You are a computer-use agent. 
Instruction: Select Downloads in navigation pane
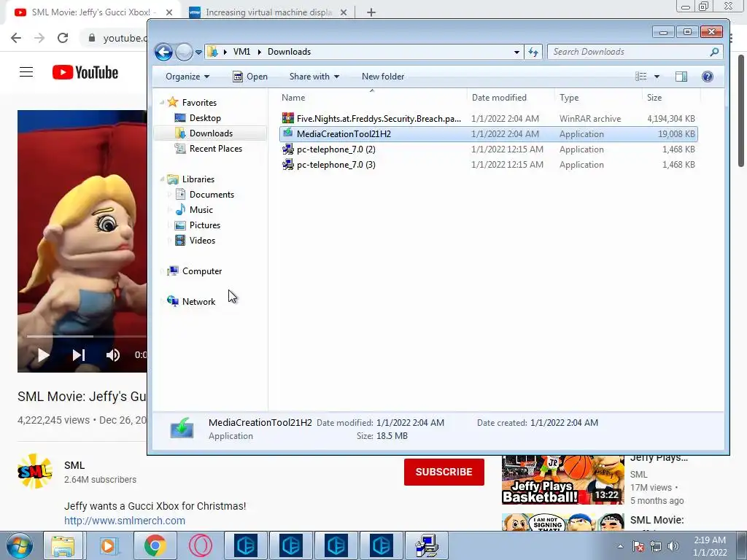(x=211, y=133)
